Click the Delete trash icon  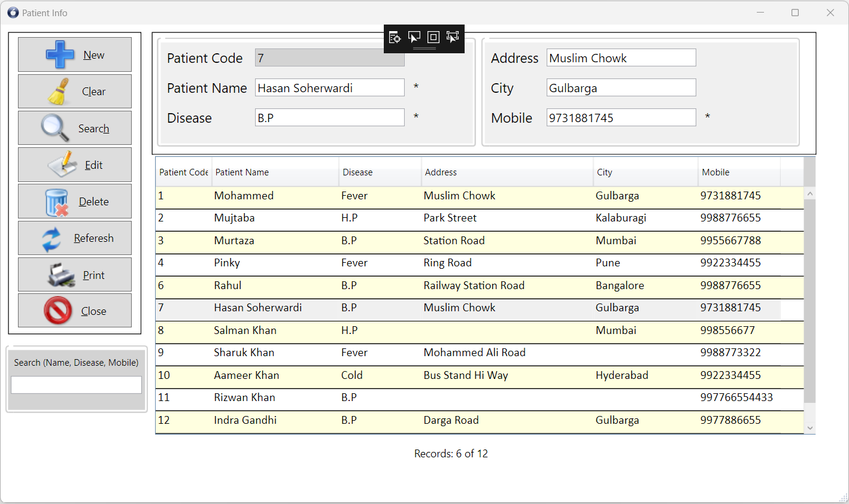57,201
